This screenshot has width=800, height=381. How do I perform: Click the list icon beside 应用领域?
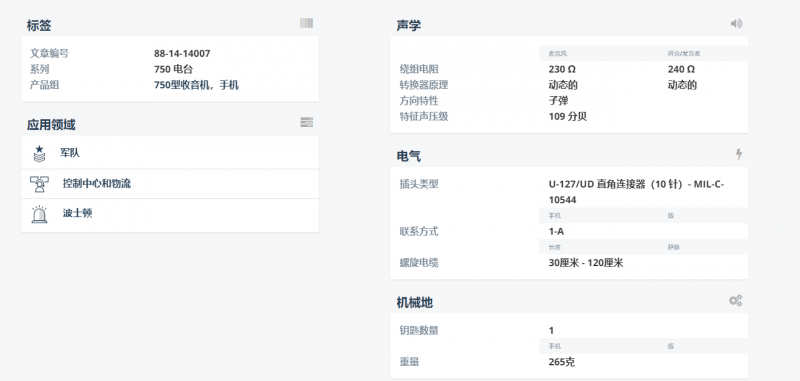point(306,122)
